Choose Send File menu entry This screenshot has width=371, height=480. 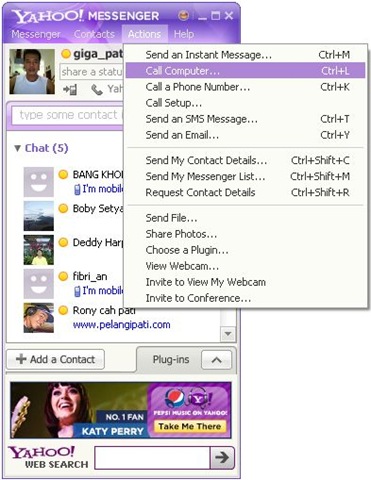coord(245,218)
